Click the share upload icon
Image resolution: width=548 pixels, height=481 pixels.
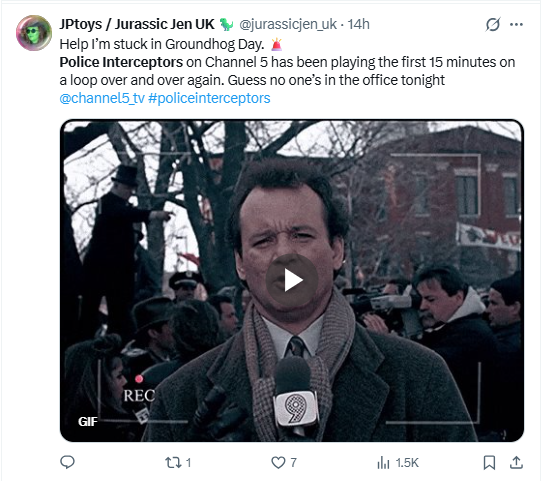[x=516, y=462]
